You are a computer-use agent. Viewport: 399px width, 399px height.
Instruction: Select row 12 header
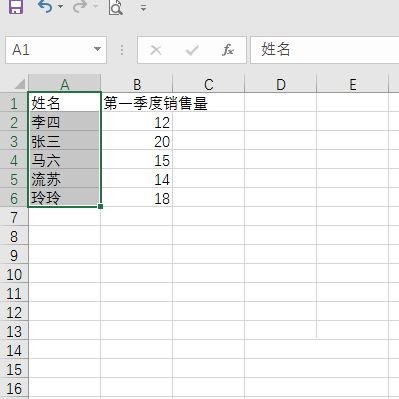click(x=14, y=312)
